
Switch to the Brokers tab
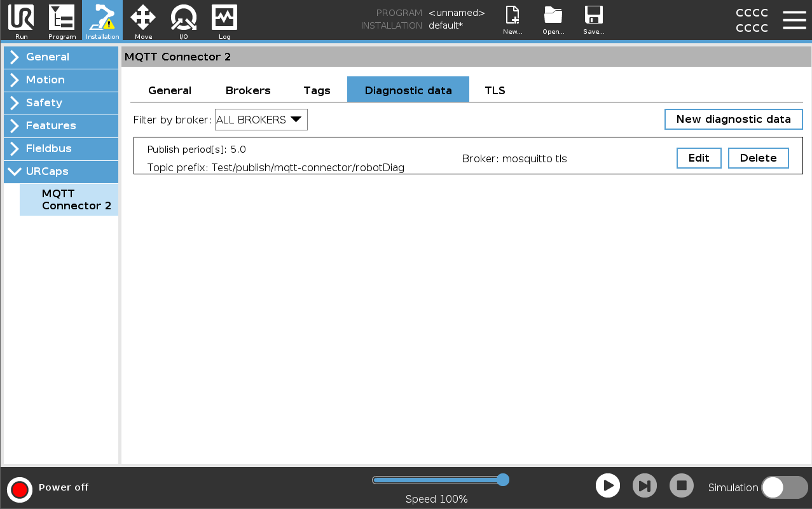(248, 90)
